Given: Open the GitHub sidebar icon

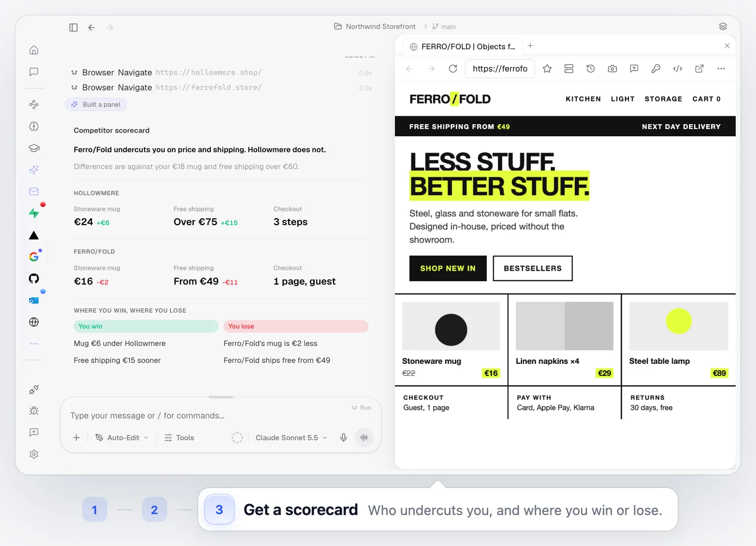Looking at the screenshot, I should [34, 278].
